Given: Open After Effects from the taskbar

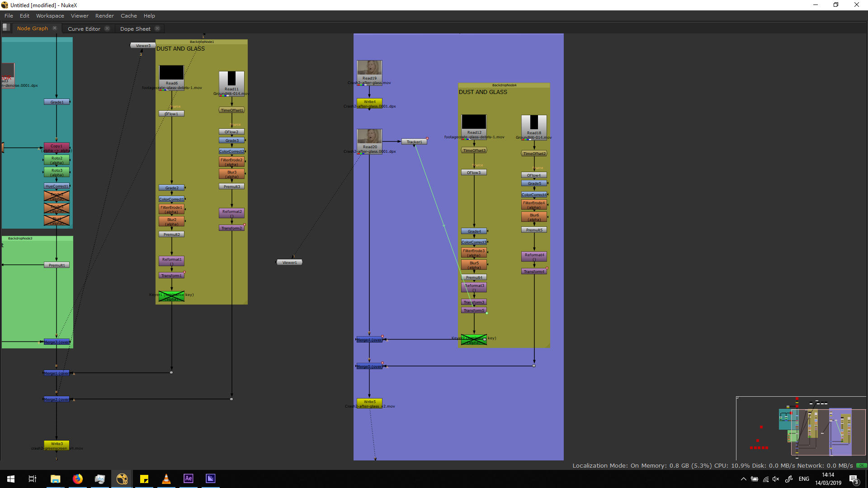Looking at the screenshot, I should (x=189, y=479).
